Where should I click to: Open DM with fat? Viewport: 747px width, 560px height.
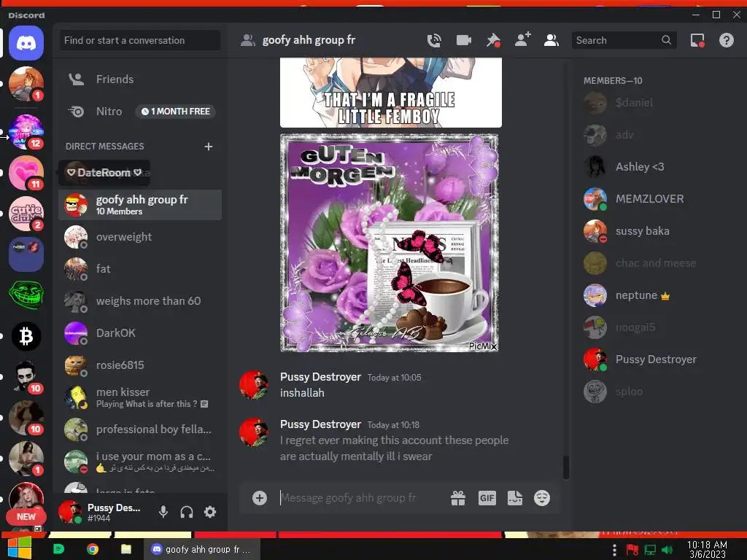click(139, 269)
